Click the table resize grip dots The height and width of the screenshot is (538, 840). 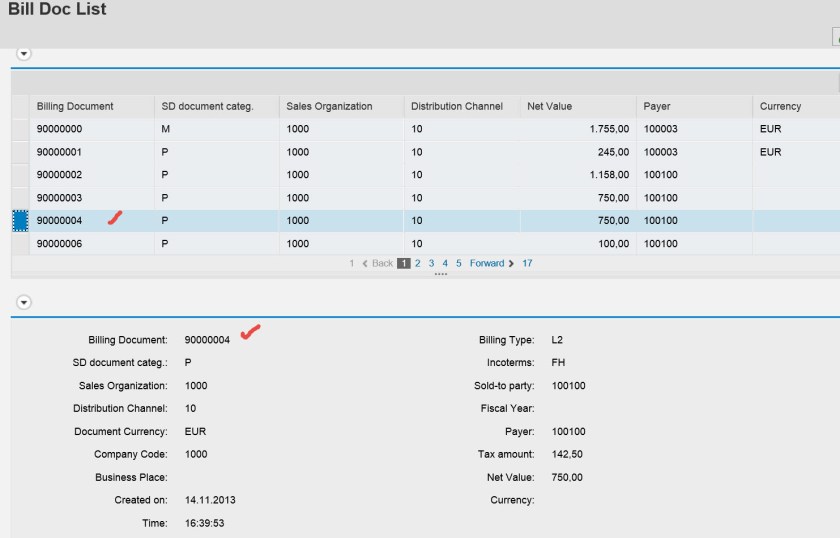click(440, 274)
